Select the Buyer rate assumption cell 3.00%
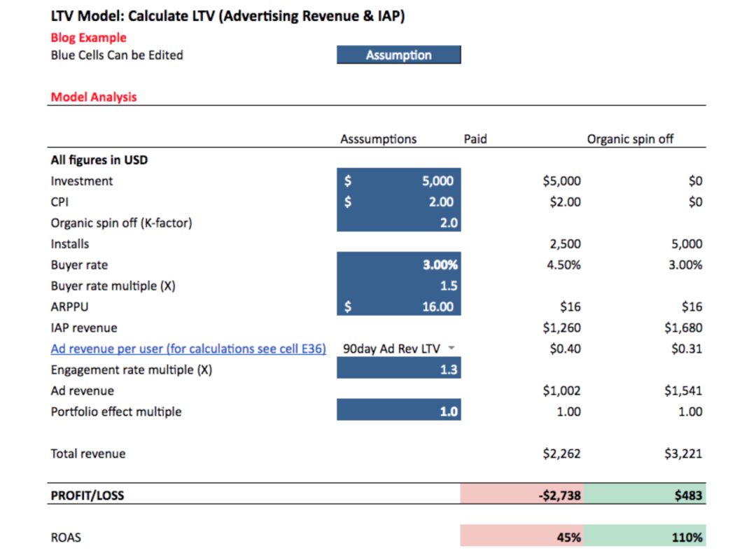This screenshot has height=555, width=756. pos(398,265)
